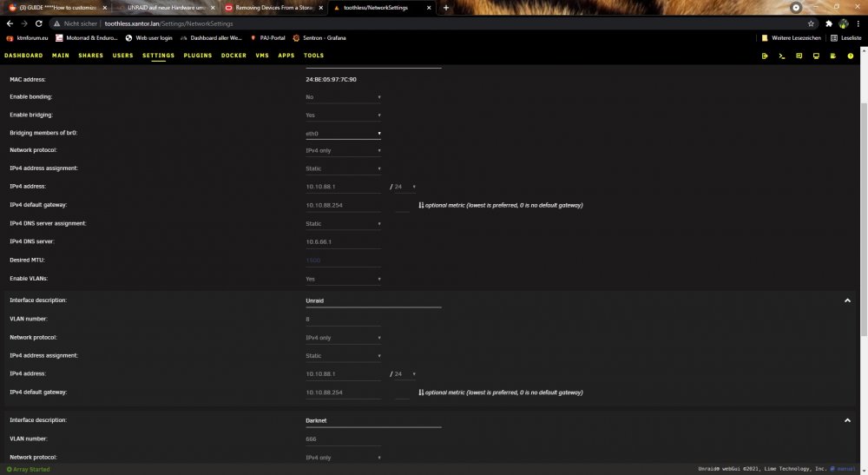This screenshot has height=475, width=868.
Task: Bookmark this page with the star icon
Action: click(x=811, y=23)
